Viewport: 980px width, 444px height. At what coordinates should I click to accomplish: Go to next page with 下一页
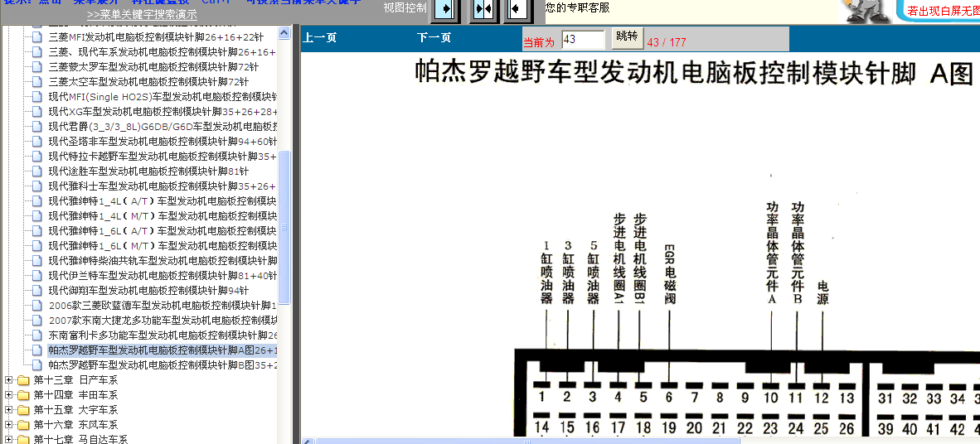tap(434, 37)
